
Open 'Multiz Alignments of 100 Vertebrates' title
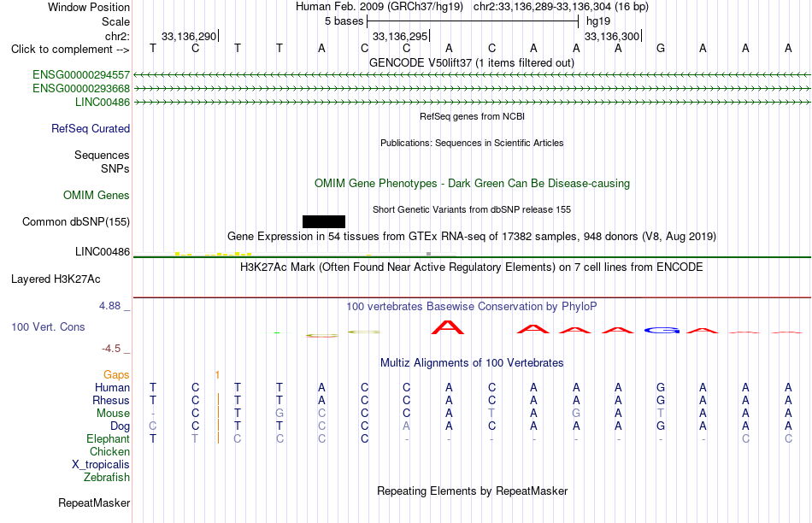(472, 362)
